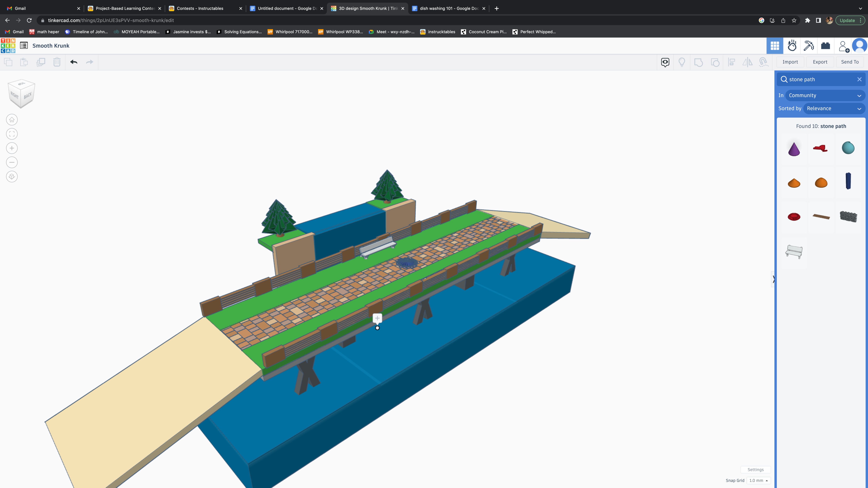Open the Blocks pickaxe editor icon
Viewport: 868px width, 488px height.
[808, 46]
